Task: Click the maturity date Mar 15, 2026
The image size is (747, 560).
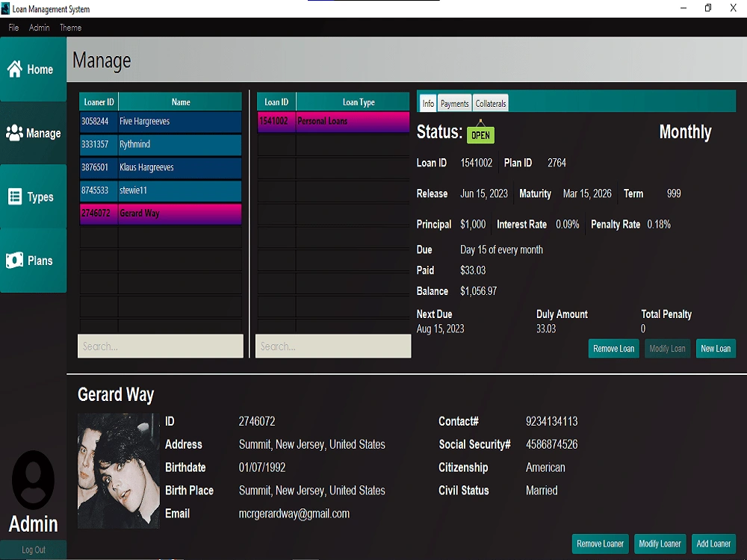Action: tap(587, 194)
